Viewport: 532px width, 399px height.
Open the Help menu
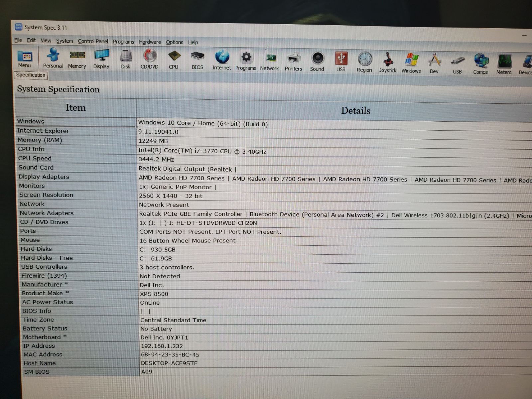[193, 42]
